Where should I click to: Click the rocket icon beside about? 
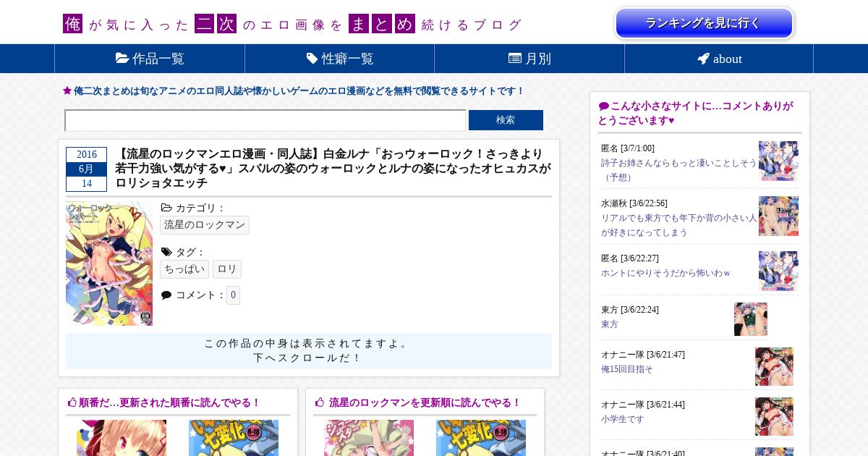703,59
